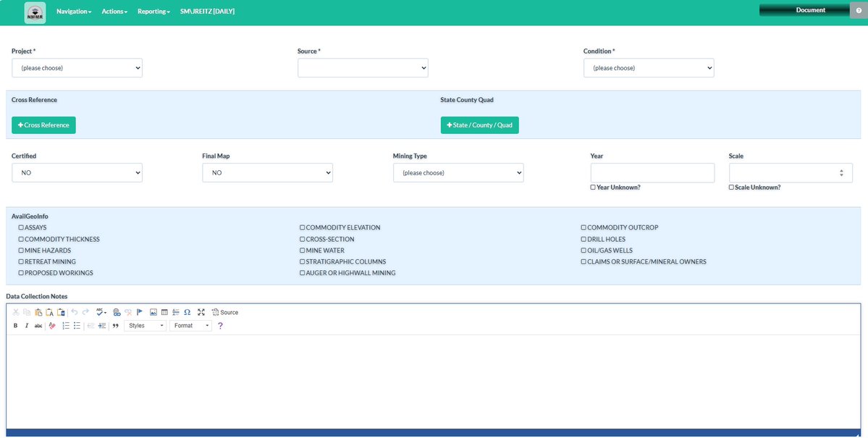Click the insert Link icon
This screenshot has width=868, height=438.
117,312
